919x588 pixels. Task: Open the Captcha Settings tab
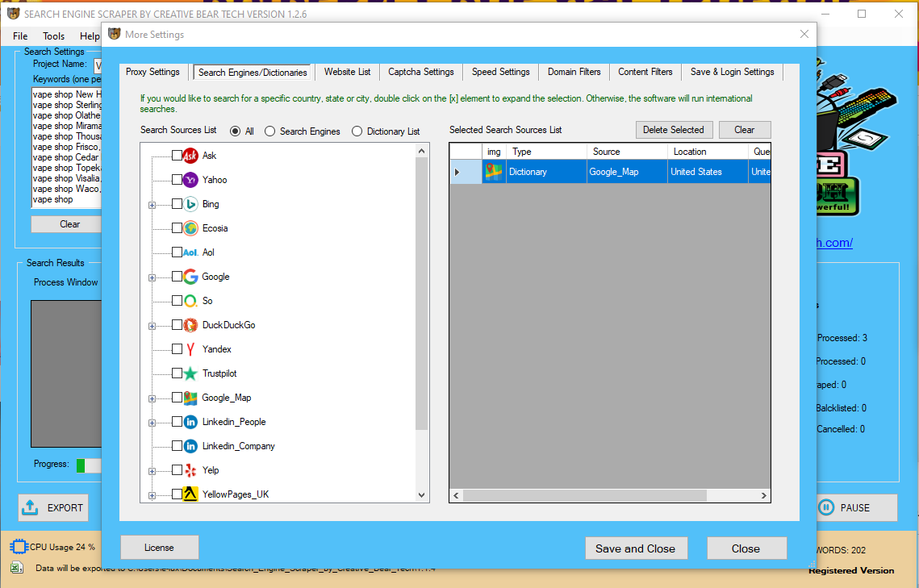(421, 72)
